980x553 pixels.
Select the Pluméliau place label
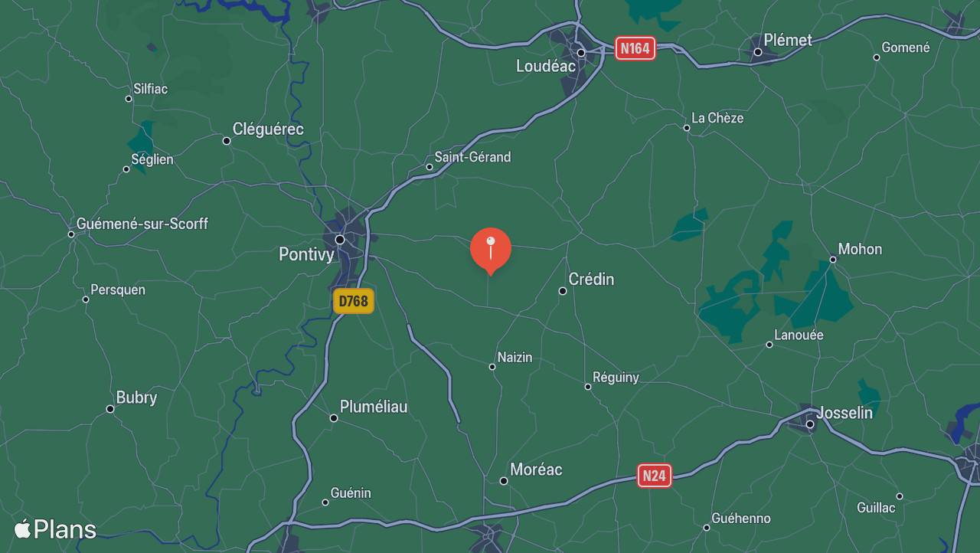[x=374, y=407]
